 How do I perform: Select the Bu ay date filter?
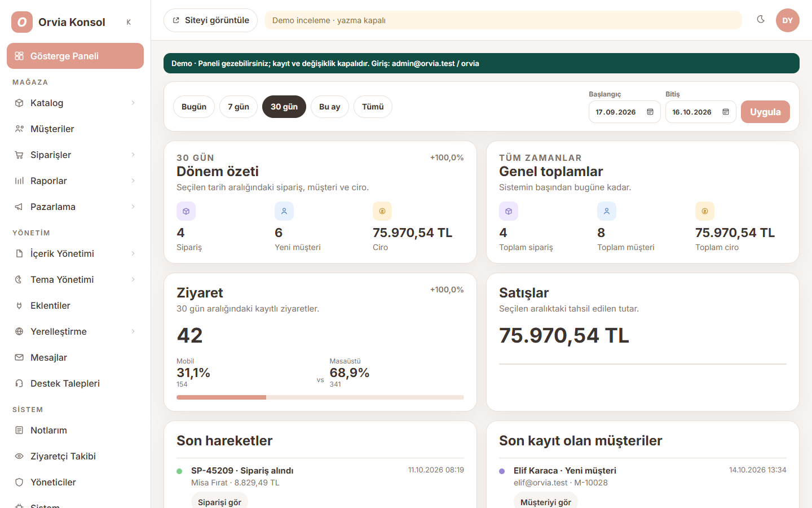pos(330,107)
